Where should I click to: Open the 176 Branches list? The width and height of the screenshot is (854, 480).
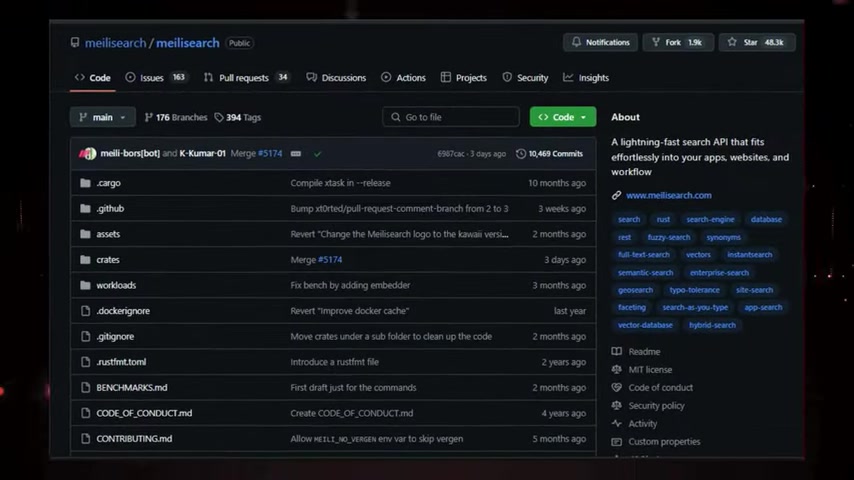[175, 117]
